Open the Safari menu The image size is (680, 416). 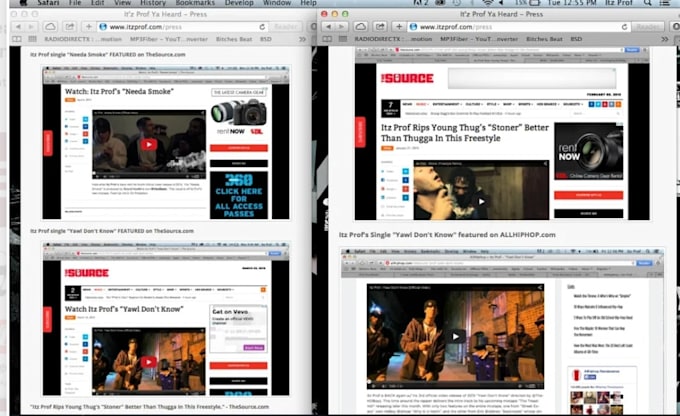tap(48, 3)
